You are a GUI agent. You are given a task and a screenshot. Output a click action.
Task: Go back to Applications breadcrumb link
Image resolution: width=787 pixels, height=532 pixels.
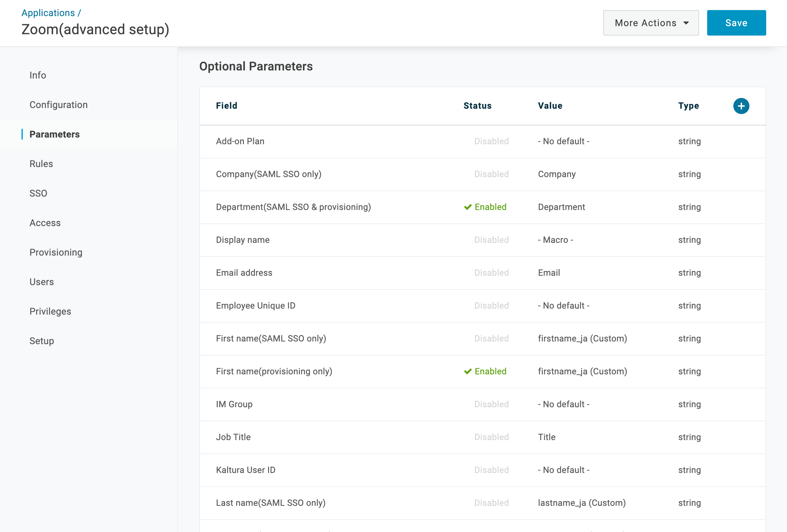(x=48, y=12)
